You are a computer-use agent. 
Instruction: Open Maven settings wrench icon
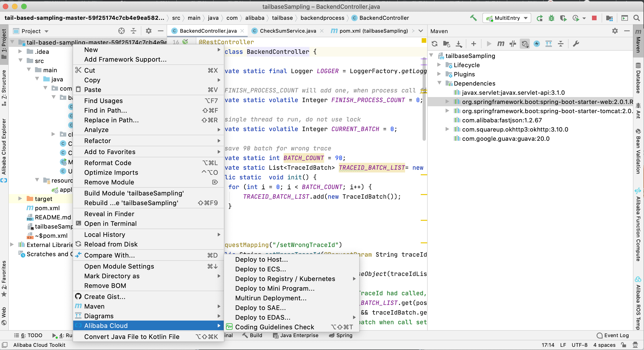[576, 44]
